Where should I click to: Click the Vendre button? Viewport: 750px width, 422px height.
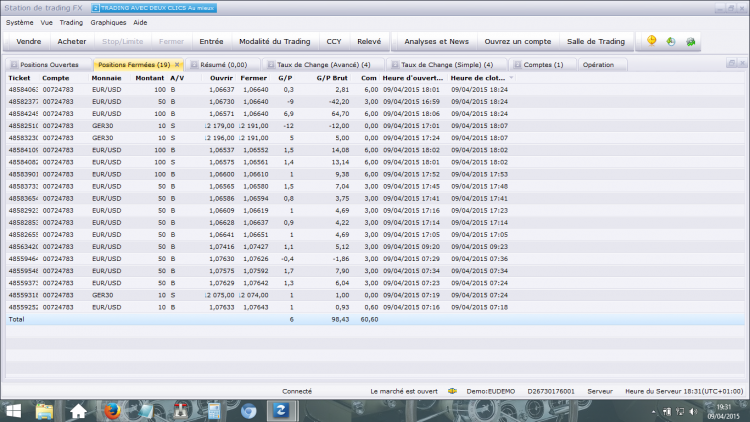tap(29, 42)
